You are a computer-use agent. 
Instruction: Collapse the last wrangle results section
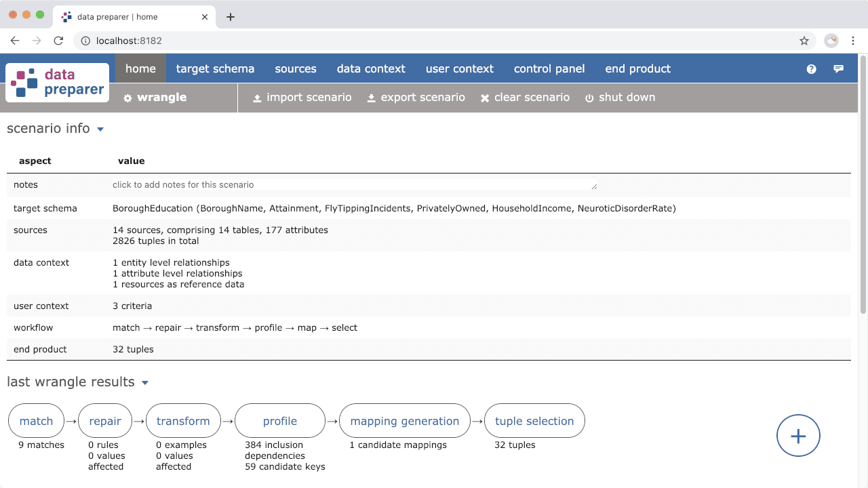[145, 383]
